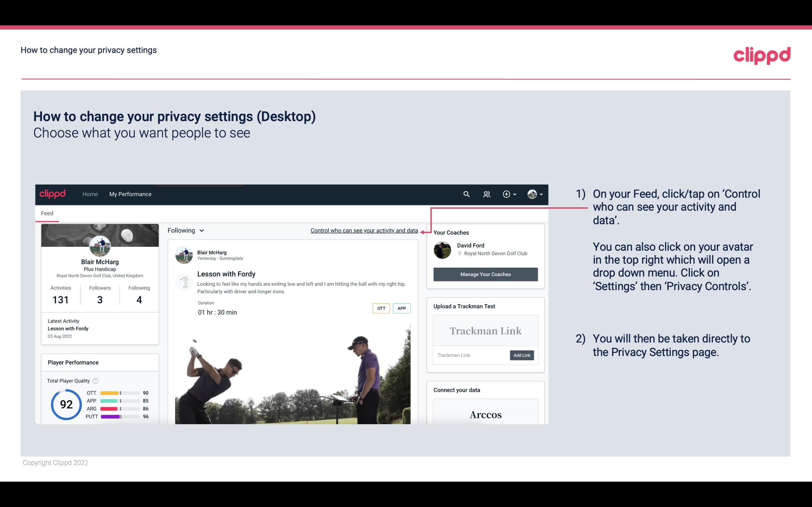
Task: Click the Home tab in navigation
Action: tap(89, 194)
